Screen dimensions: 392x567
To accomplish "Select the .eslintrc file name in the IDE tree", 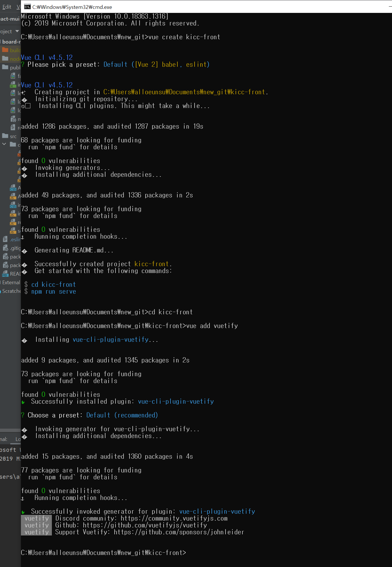I will [x=15, y=239].
